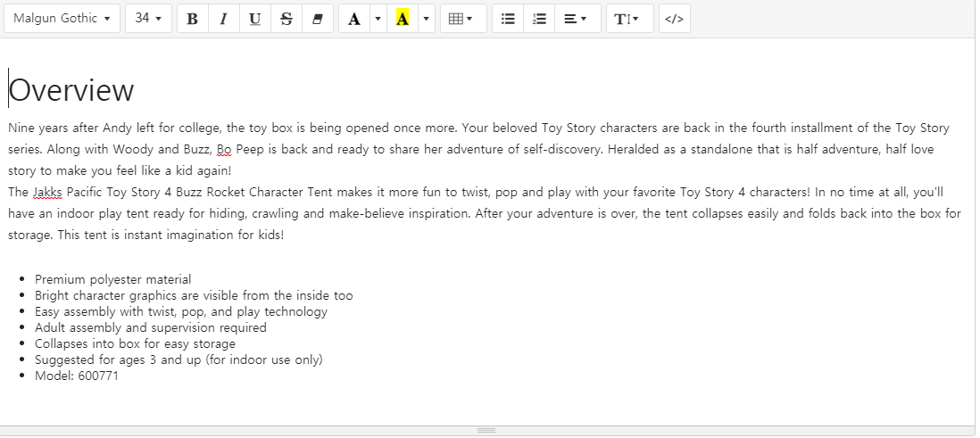The image size is (980, 438).
Task: Click the text 'Nine years after Andy left'
Action: click(81, 128)
